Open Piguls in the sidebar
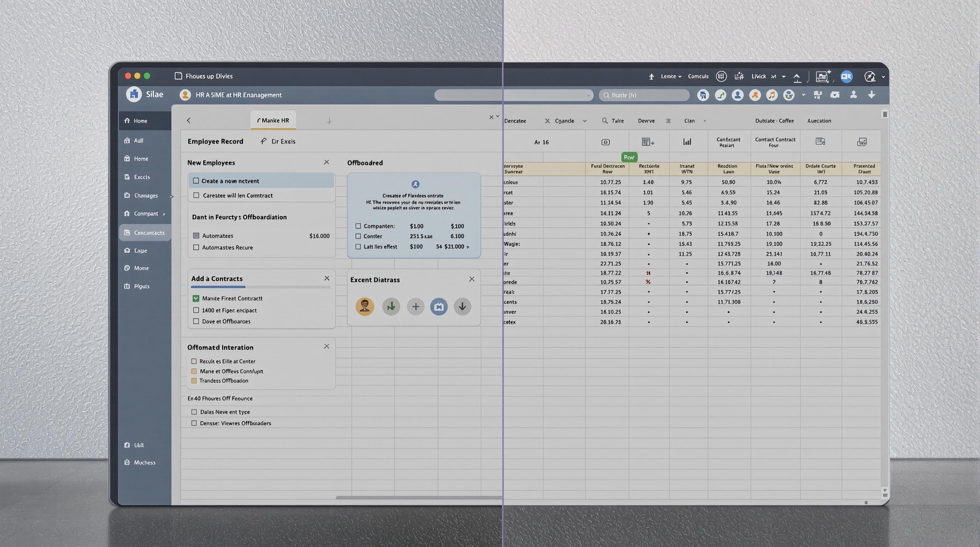The height and width of the screenshot is (547, 980). click(x=137, y=286)
